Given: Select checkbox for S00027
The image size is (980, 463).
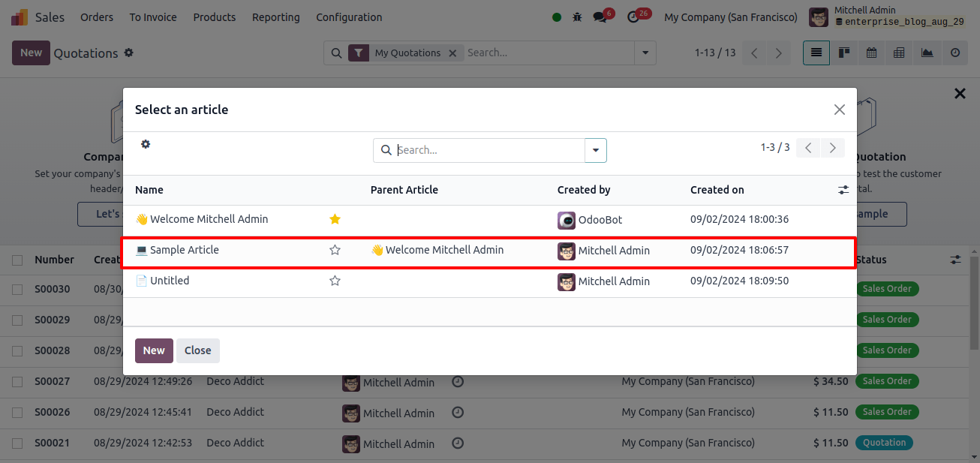Looking at the screenshot, I should (17, 382).
